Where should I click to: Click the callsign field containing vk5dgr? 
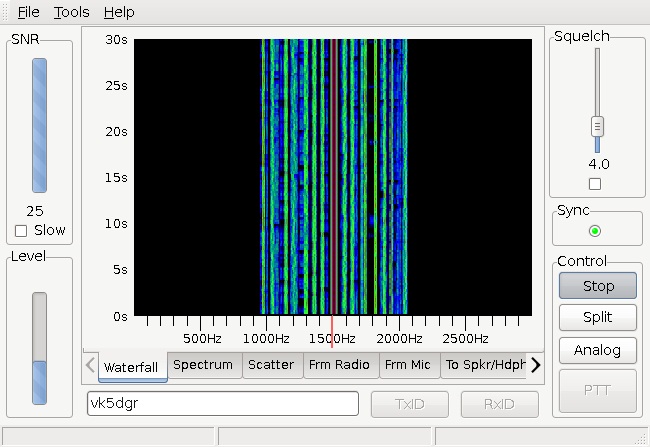(x=223, y=403)
